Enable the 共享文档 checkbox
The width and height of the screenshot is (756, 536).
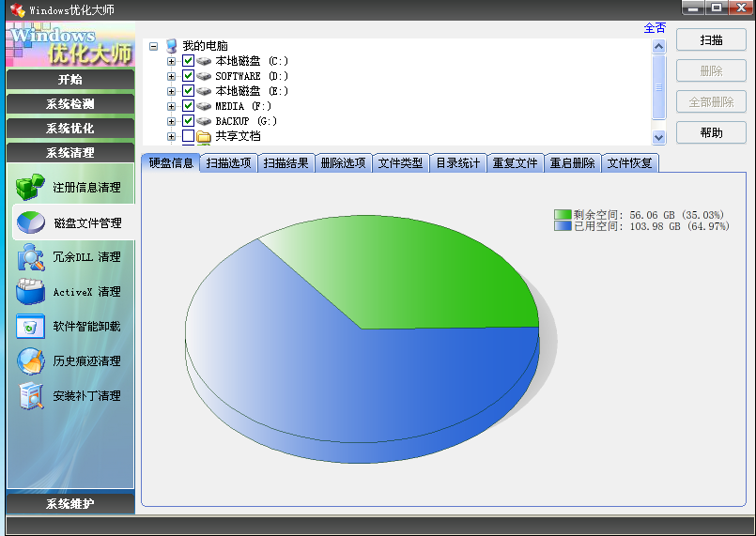coord(189,136)
